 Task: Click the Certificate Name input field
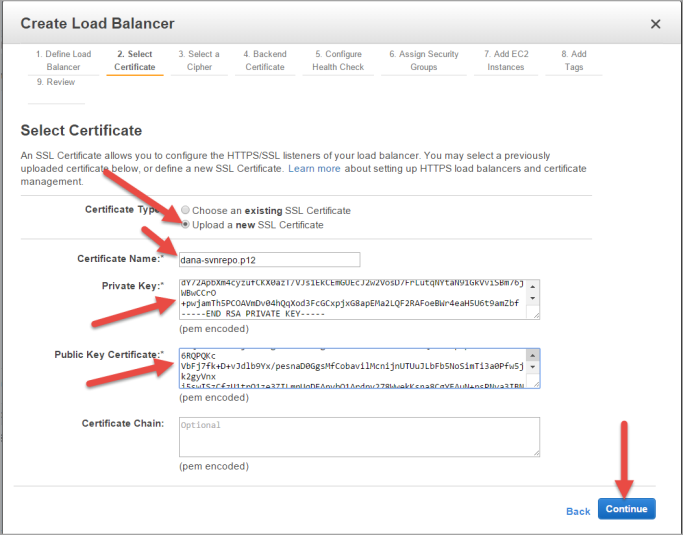(270, 260)
